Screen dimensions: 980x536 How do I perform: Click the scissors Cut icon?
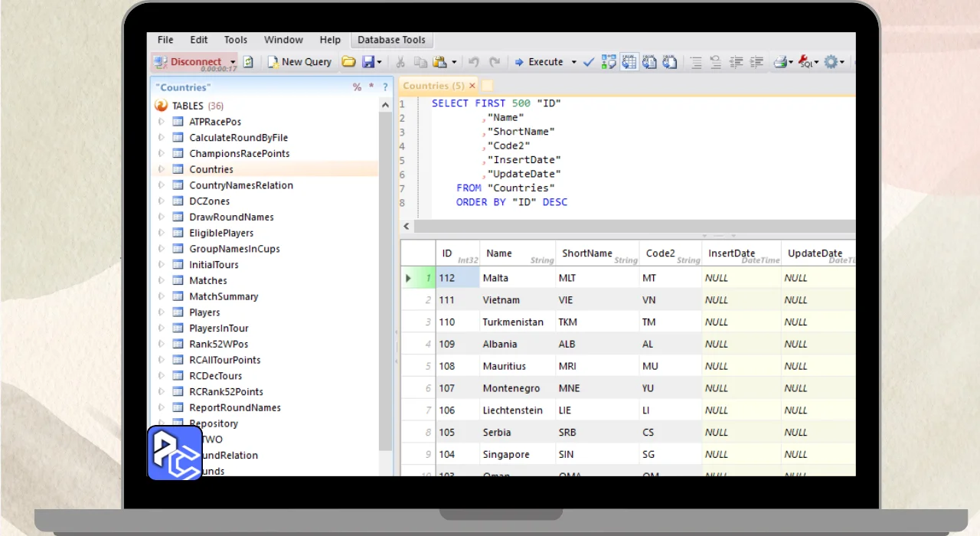pos(400,62)
